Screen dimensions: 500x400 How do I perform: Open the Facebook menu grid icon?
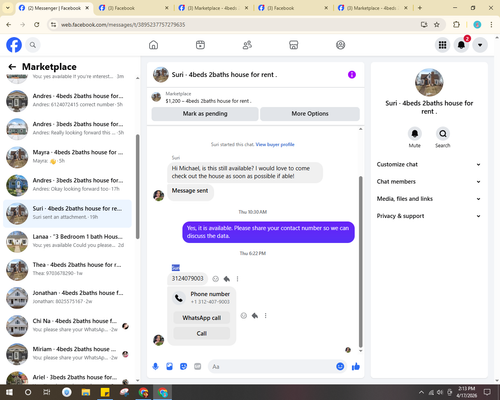tap(442, 45)
